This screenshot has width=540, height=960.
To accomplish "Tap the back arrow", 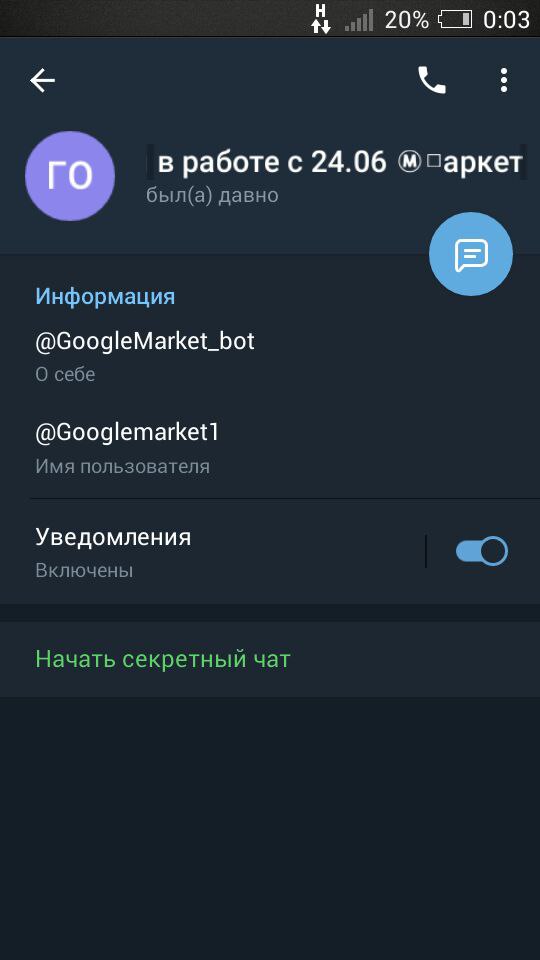I will (43, 80).
